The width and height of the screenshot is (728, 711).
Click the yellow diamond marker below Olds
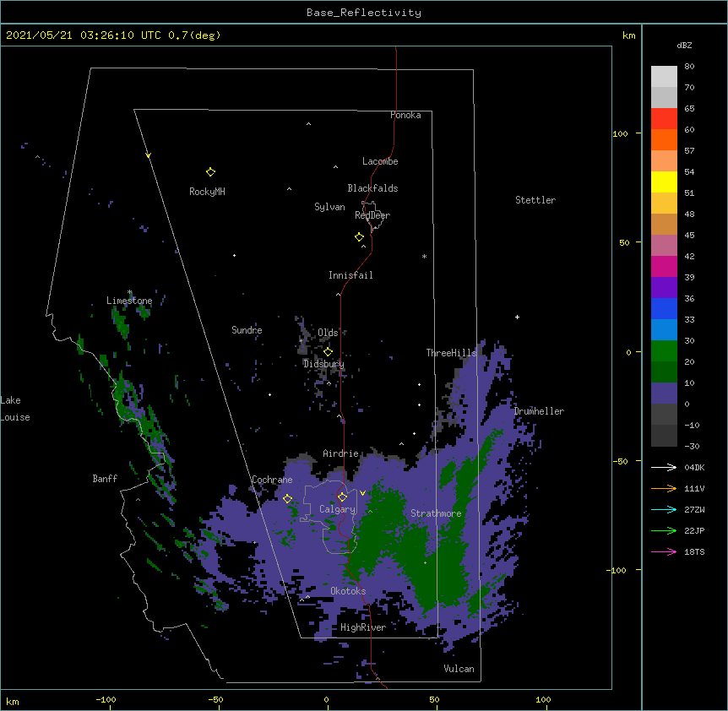[x=328, y=351]
